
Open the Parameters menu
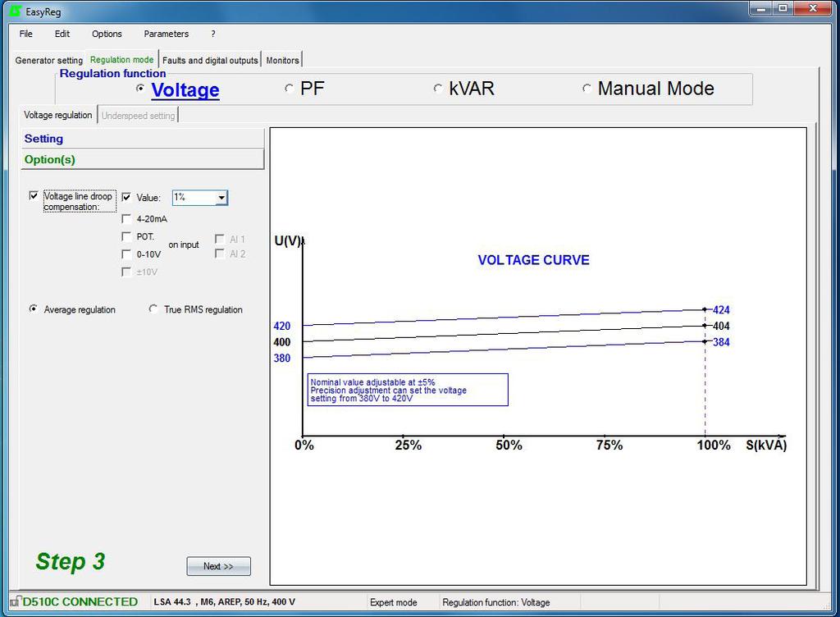click(166, 34)
